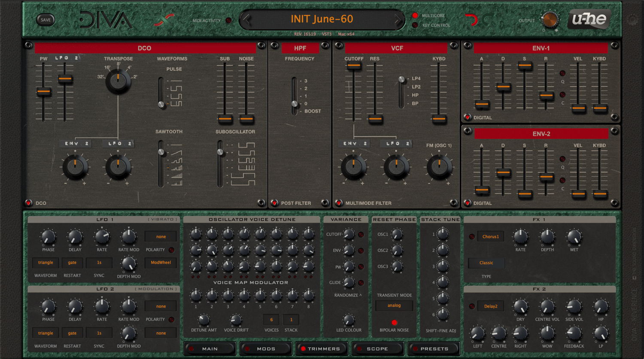Click the VCF LFO 2 modulation source label

(395, 144)
